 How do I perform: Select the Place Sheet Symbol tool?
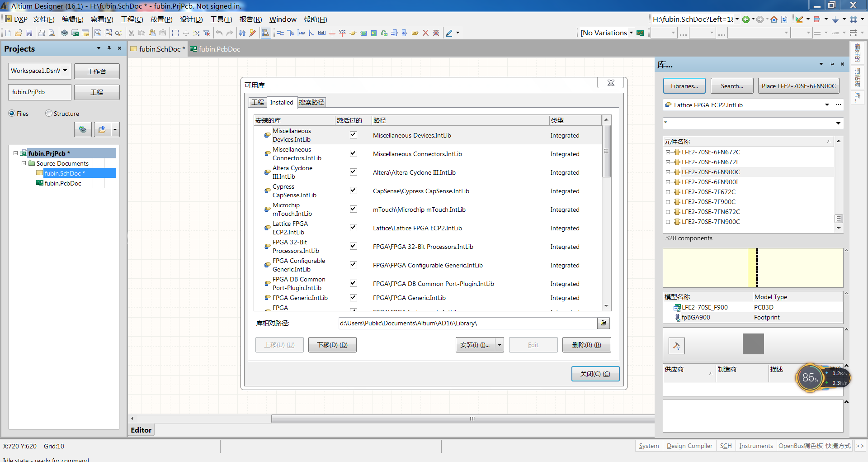[x=363, y=33]
